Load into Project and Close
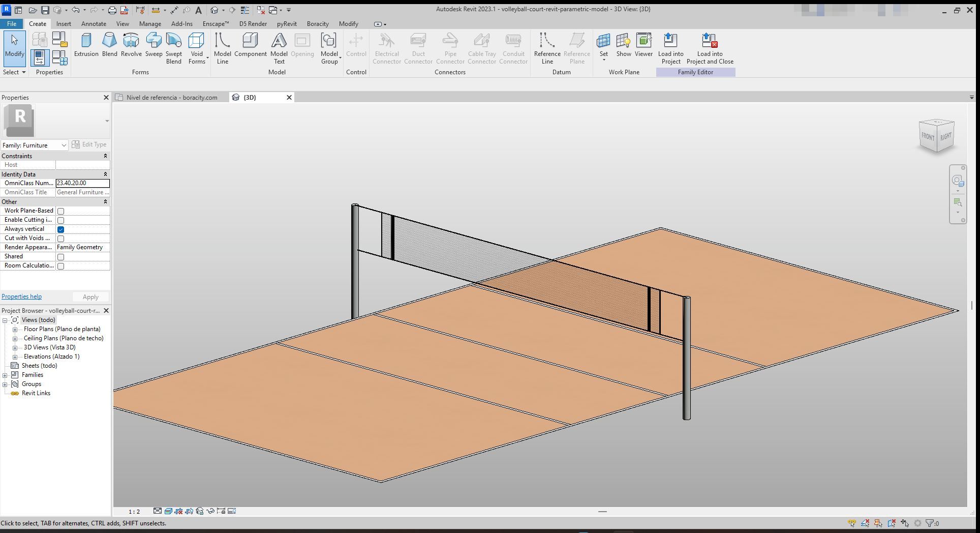980x533 pixels. [710, 49]
